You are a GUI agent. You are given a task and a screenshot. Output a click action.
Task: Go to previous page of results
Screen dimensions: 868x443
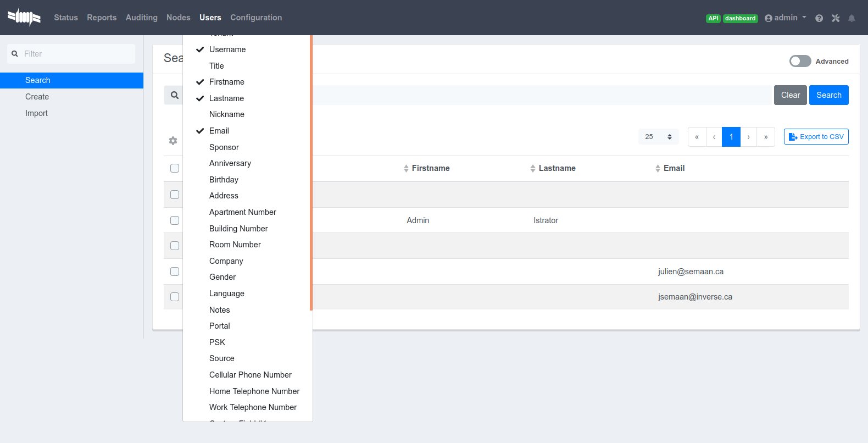[714, 137]
